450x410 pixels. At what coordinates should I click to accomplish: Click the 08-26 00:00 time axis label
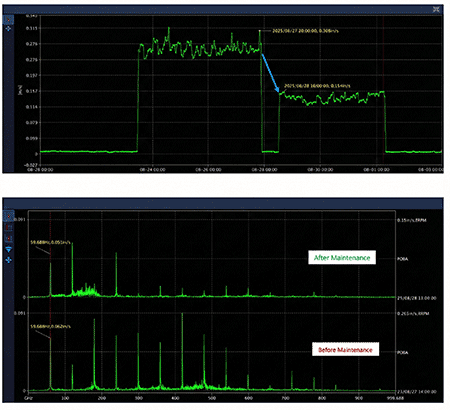click(208, 169)
